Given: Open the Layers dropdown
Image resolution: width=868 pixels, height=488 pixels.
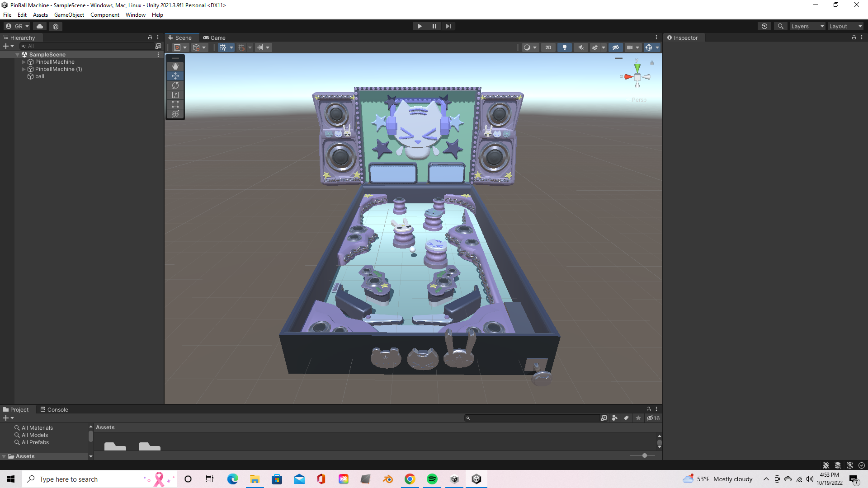Looking at the screenshot, I should coord(807,26).
